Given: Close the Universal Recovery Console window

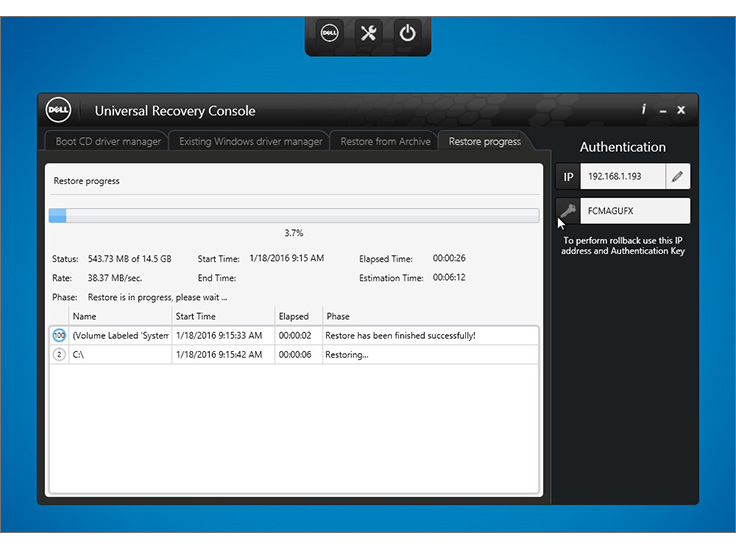Looking at the screenshot, I should coord(681,110).
